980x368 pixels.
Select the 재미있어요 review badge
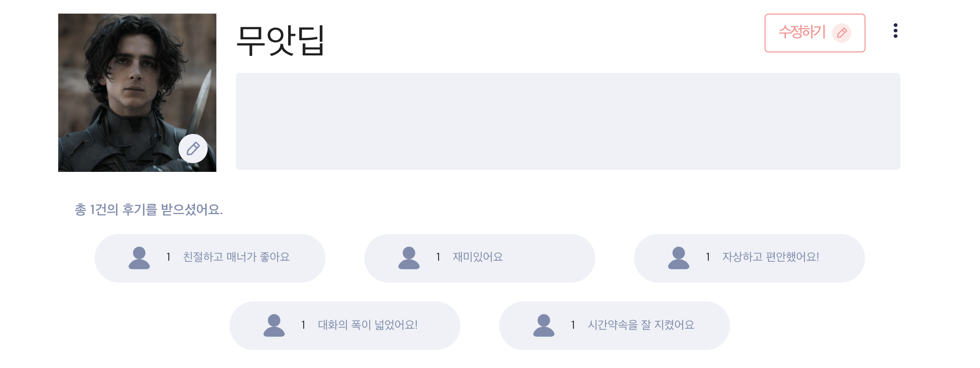tap(480, 258)
